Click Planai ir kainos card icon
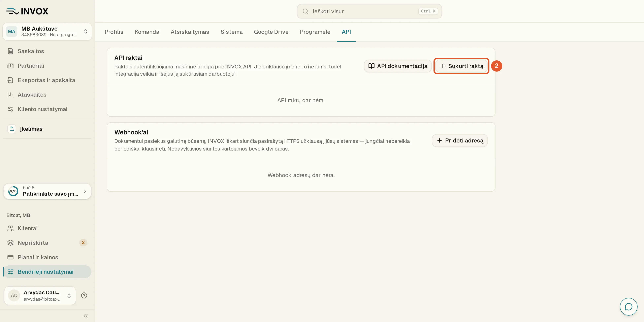Viewport: 644px width, 322px height. click(x=10, y=257)
